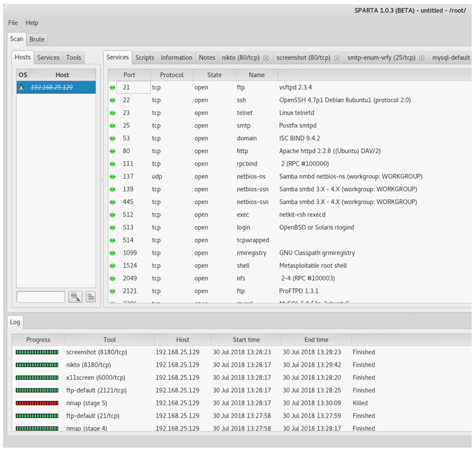476x452 pixels.
Task: Open the Help menu
Action: 32,23
